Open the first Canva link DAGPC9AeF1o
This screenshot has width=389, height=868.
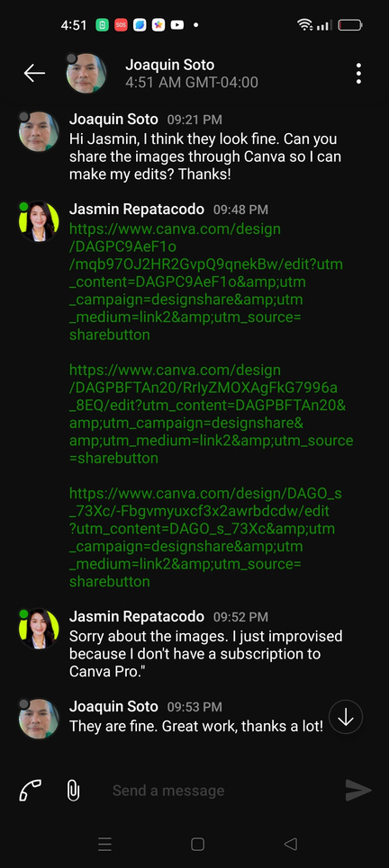[206, 282]
